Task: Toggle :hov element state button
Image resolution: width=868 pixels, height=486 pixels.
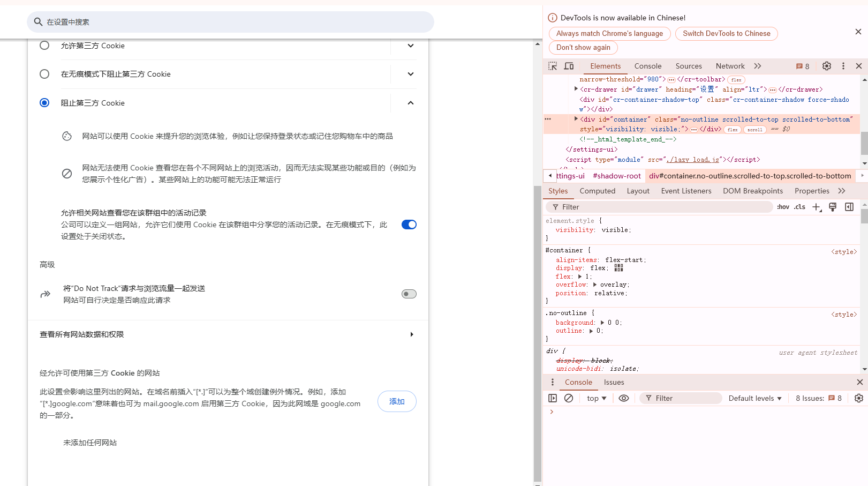Action: point(783,207)
